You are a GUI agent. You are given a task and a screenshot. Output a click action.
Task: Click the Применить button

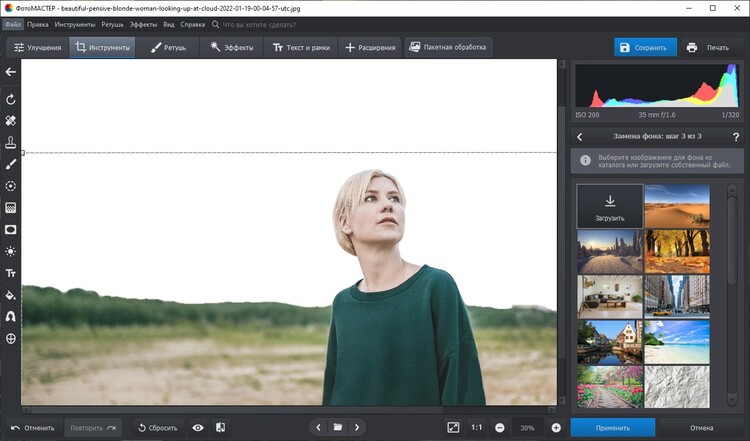click(613, 428)
